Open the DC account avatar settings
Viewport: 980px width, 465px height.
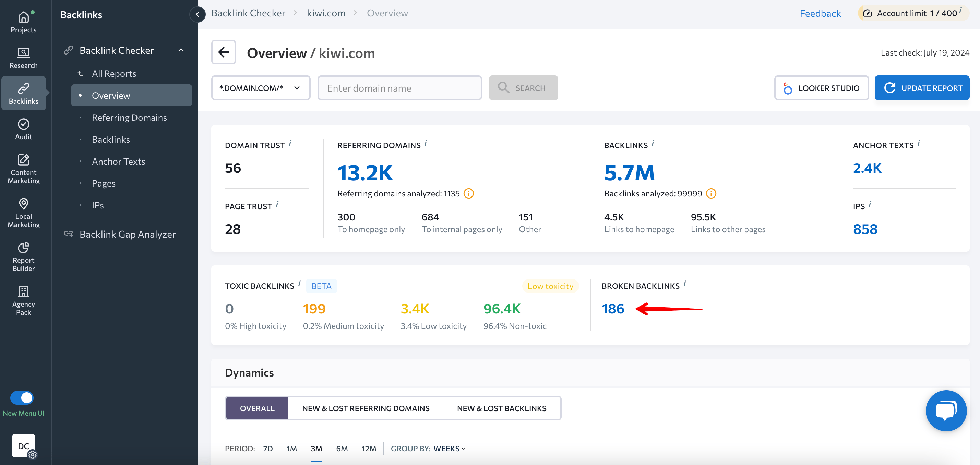pos(24,445)
